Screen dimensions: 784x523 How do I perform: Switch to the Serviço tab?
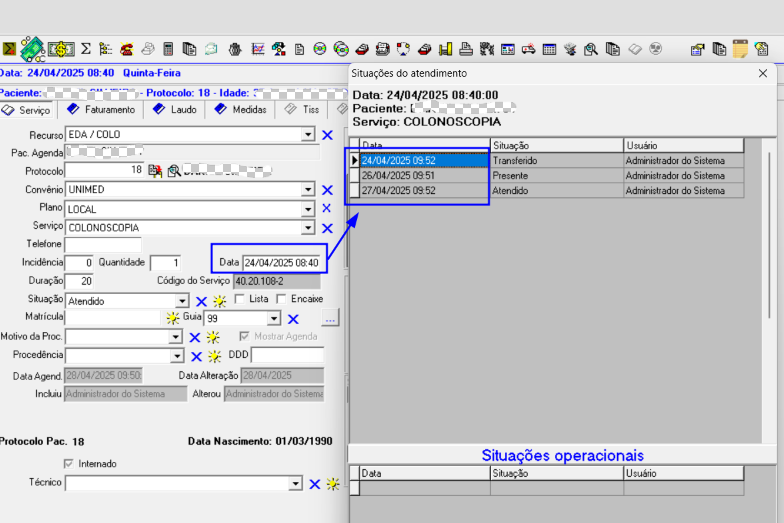click(x=26, y=110)
